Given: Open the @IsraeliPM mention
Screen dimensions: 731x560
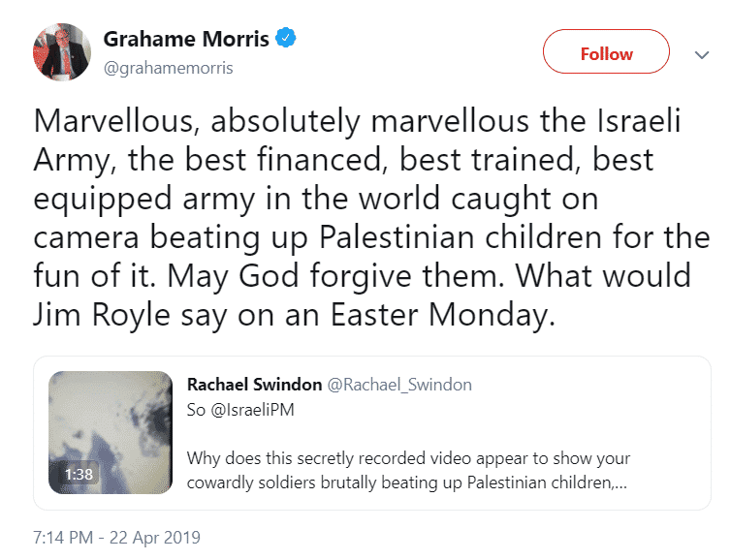Looking at the screenshot, I should (x=253, y=410).
